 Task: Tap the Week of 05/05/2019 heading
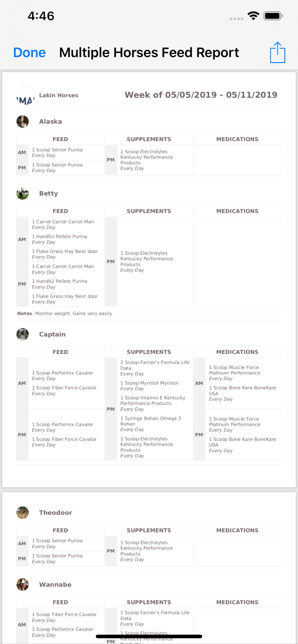click(x=201, y=95)
